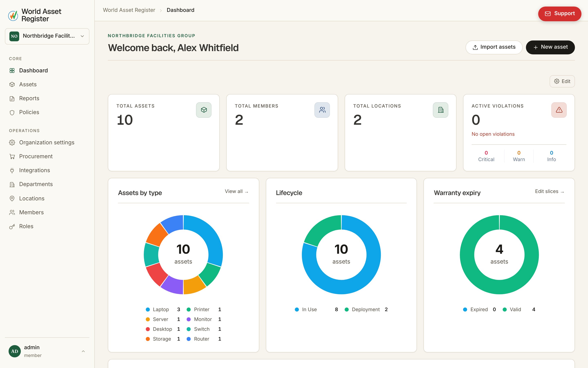This screenshot has width=588, height=368.
Task: Click the Dashboard grid icon in sidebar
Action: (x=12, y=71)
